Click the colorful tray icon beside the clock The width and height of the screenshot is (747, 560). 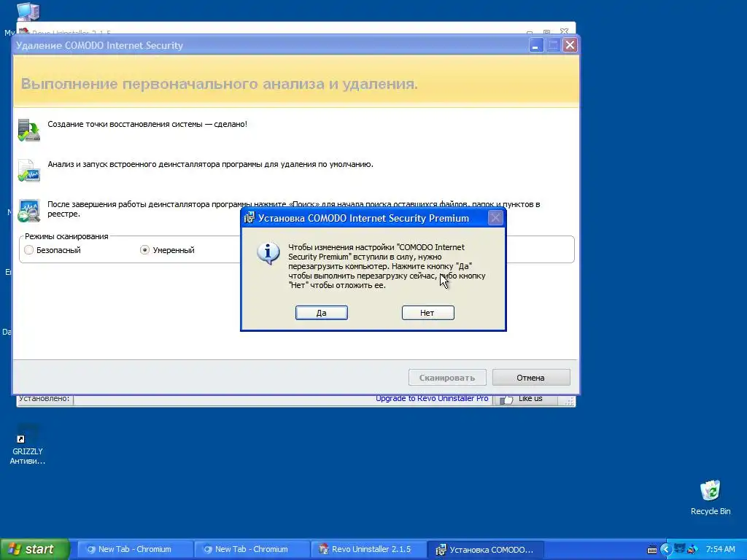tap(692, 550)
